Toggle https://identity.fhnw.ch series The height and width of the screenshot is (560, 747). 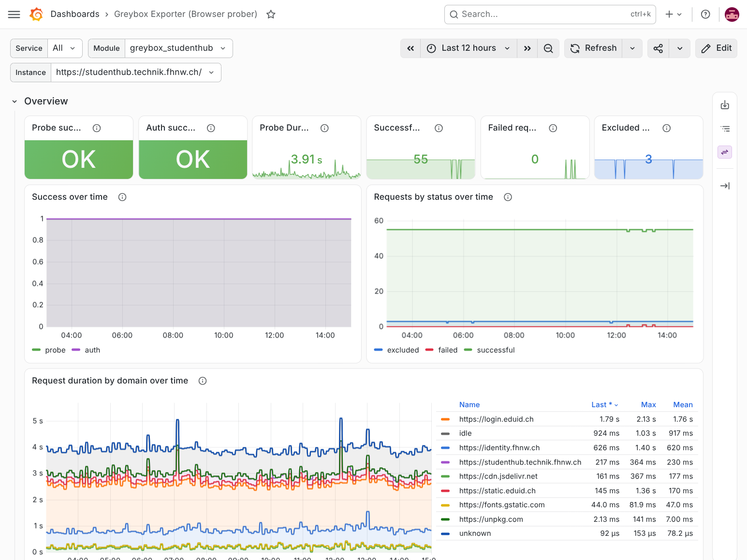499,448
